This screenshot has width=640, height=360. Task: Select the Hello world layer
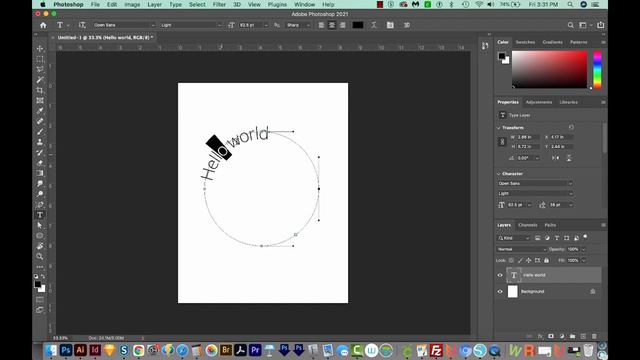[x=553, y=275]
